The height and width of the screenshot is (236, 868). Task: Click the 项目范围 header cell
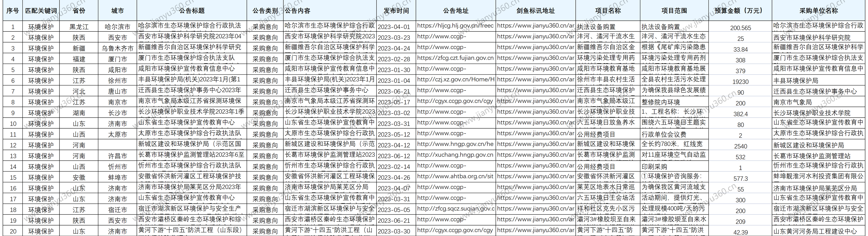(x=674, y=11)
